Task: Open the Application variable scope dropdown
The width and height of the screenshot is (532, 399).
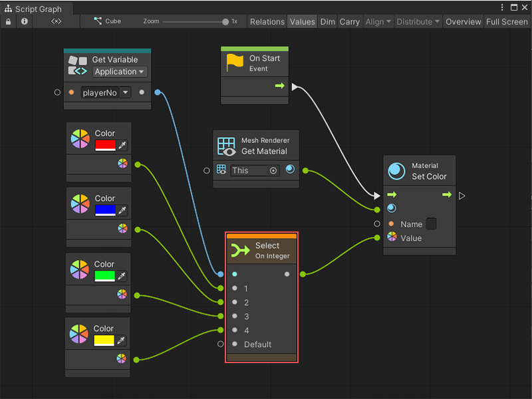Action: pyautogui.click(x=120, y=72)
